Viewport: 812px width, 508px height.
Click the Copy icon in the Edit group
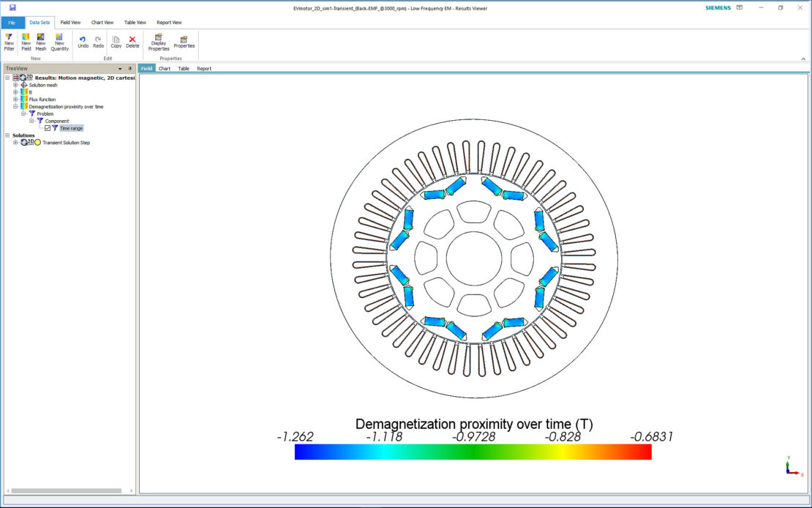pos(116,42)
